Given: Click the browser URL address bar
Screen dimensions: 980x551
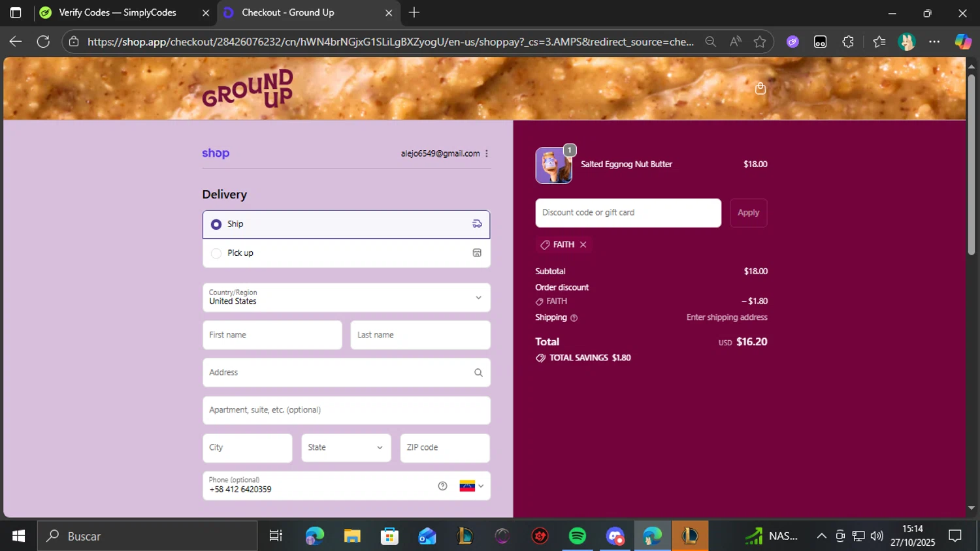Looking at the screenshot, I should point(390,42).
